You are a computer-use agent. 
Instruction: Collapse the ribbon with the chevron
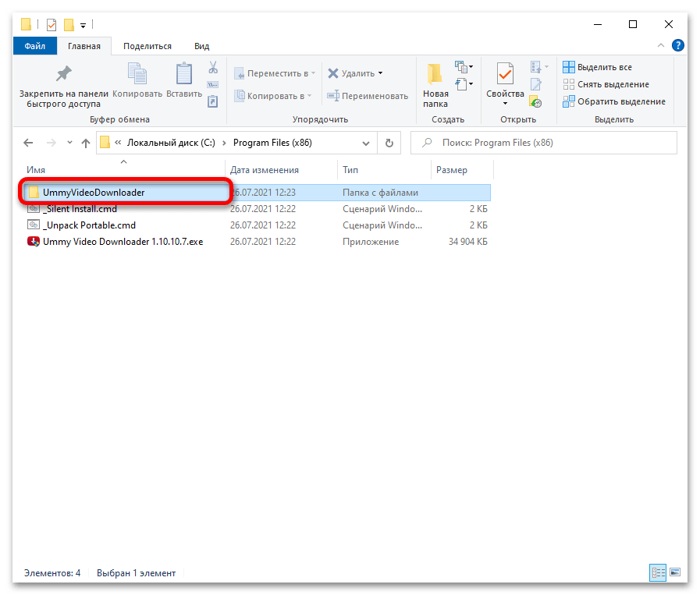click(661, 45)
